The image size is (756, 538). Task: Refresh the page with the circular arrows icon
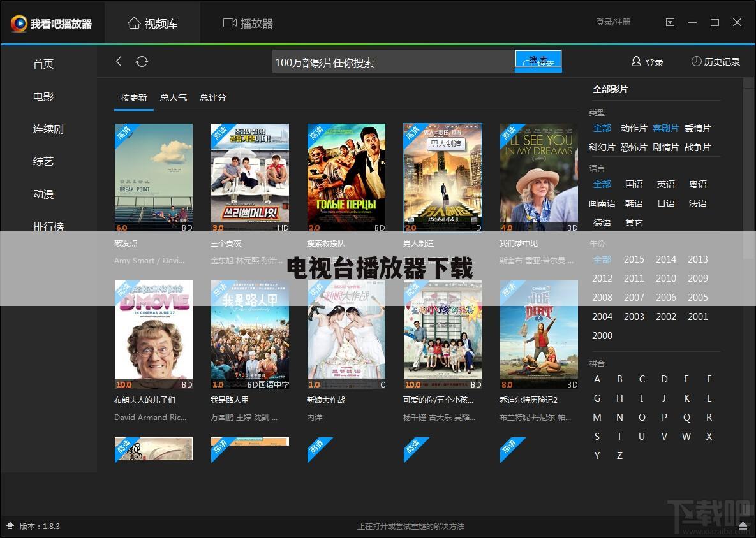click(x=142, y=62)
